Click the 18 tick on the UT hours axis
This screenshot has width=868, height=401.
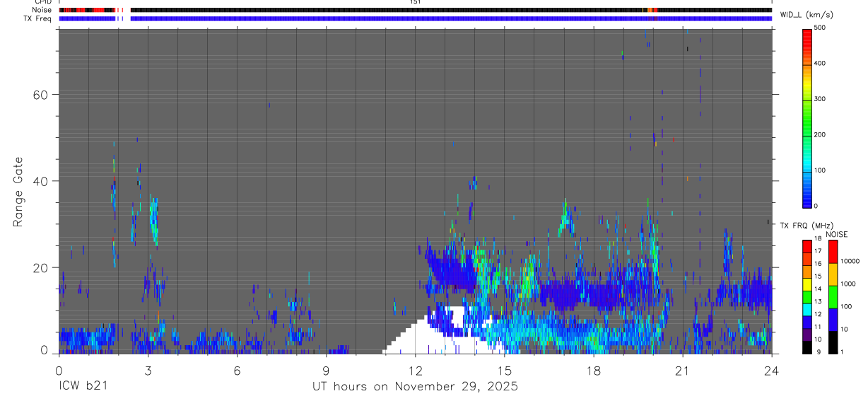click(594, 370)
